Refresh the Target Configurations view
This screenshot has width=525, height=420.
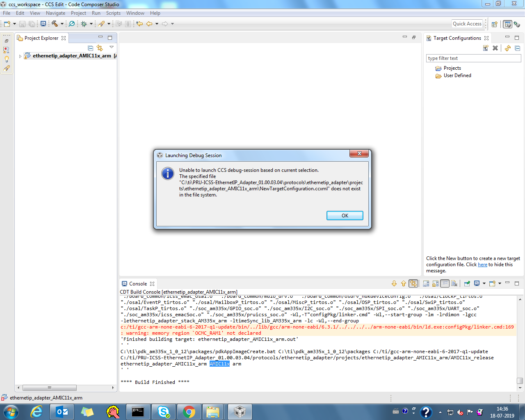pyautogui.click(x=508, y=48)
